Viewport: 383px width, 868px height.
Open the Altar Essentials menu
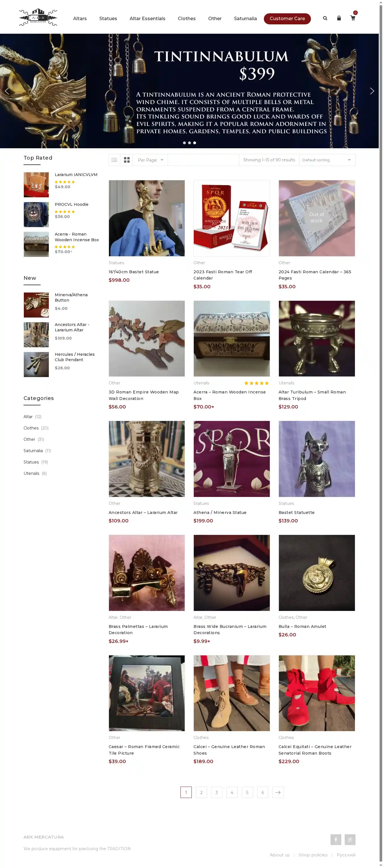coord(147,18)
